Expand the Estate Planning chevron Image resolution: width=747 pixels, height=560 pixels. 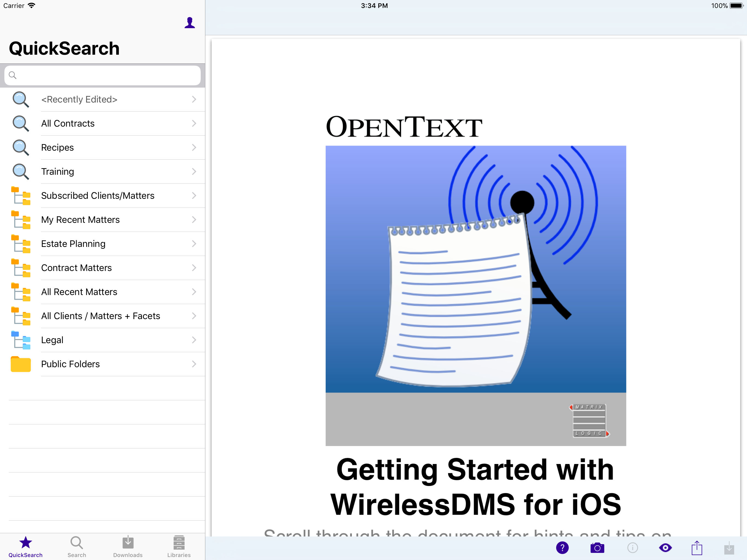(x=194, y=244)
